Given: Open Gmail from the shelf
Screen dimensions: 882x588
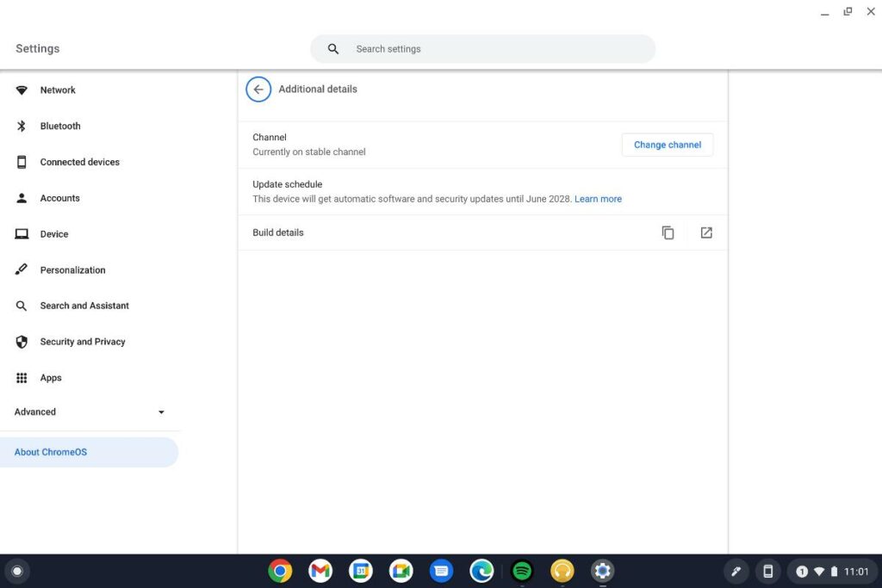Looking at the screenshot, I should pyautogui.click(x=320, y=570).
